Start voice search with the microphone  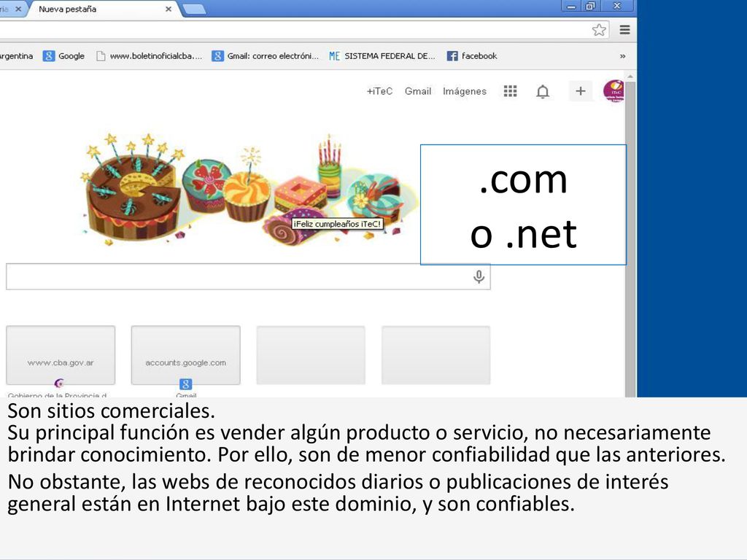479,276
